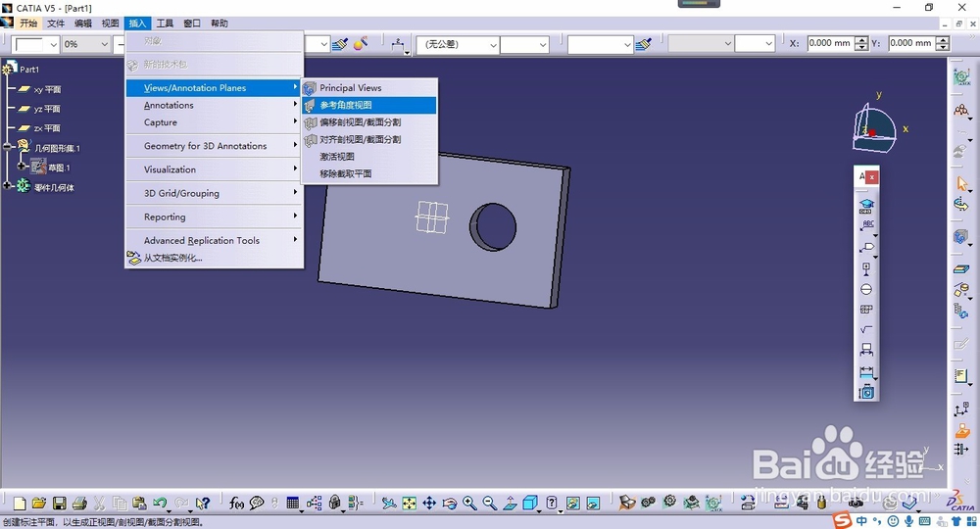Screen dimensions: 980x529
Task: Click the Zoom Out magnifier icon
Action: tap(489, 503)
